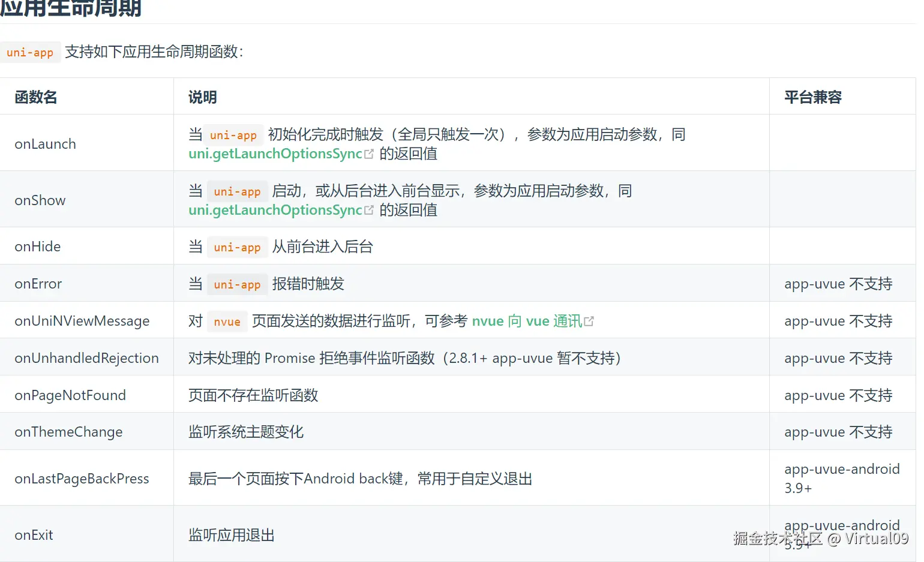924x562 pixels.
Task: Click the uni-app code tag in intro sentence
Action: pos(30,52)
